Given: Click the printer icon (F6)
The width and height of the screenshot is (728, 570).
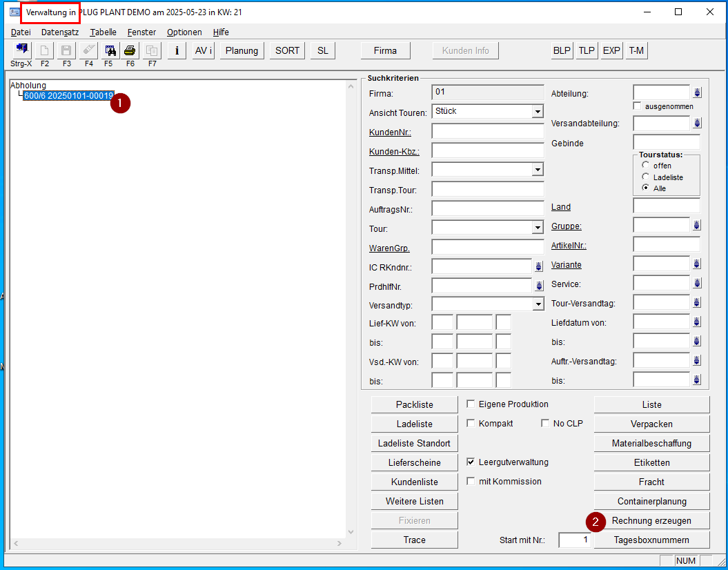Looking at the screenshot, I should (x=130, y=50).
